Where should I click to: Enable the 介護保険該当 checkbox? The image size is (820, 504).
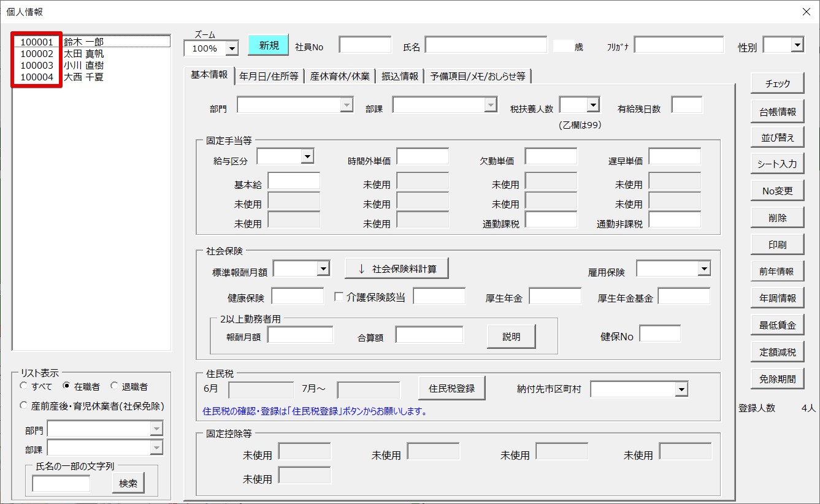(339, 297)
